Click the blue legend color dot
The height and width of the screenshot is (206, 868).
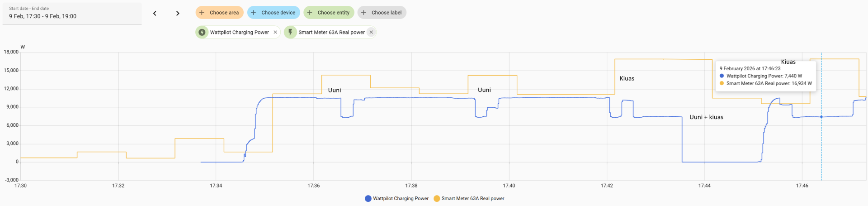(368, 198)
